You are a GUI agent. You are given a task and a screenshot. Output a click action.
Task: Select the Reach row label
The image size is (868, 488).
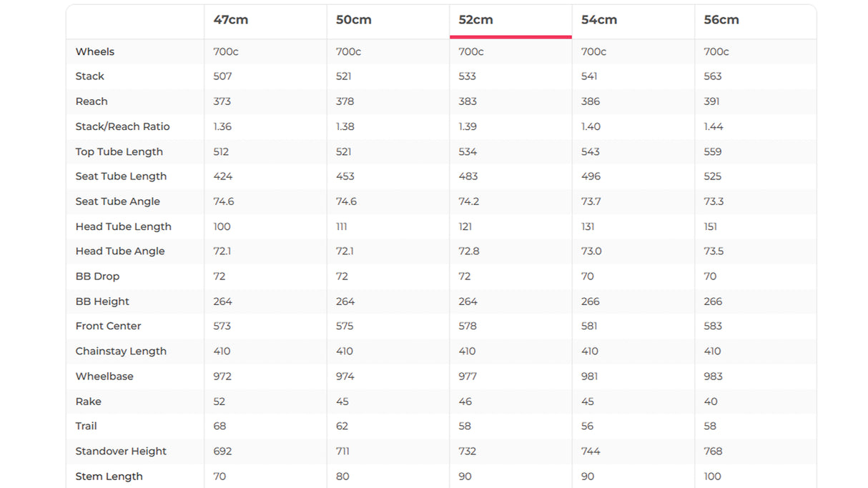(92, 101)
